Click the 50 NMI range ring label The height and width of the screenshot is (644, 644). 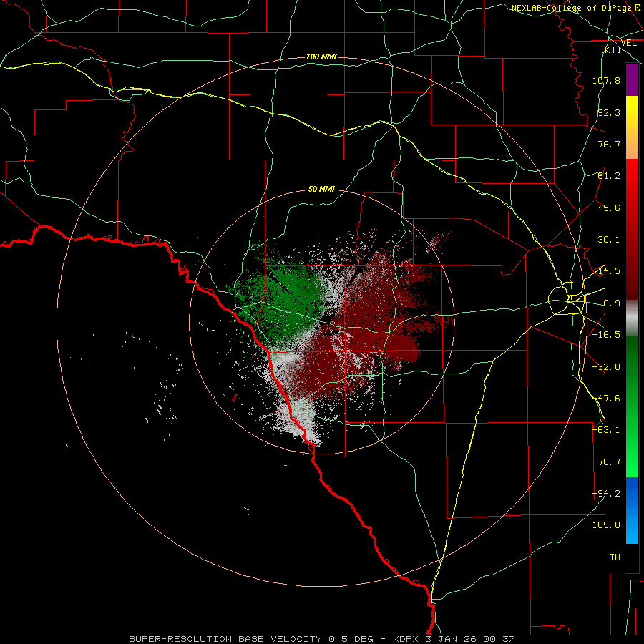(x=321, y=190)
